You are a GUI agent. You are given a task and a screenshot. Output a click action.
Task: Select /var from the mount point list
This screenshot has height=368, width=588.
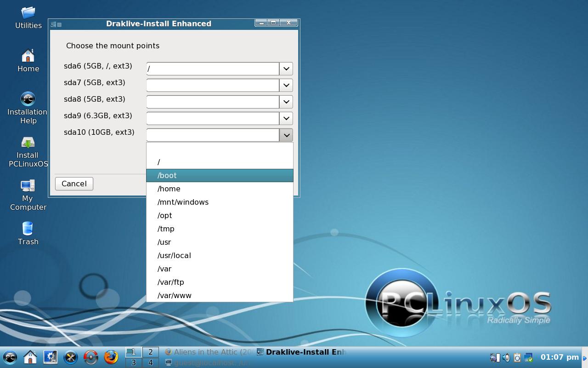point(220,269)
